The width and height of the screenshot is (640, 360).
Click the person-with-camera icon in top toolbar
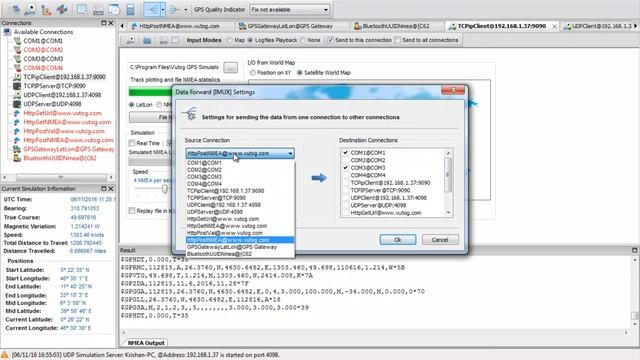pos(31,9)
